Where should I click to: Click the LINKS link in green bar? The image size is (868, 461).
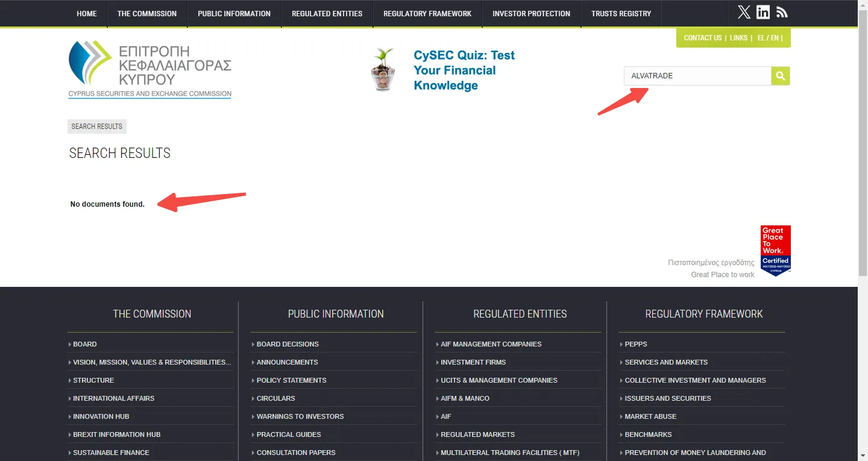(x=738, y=38)
